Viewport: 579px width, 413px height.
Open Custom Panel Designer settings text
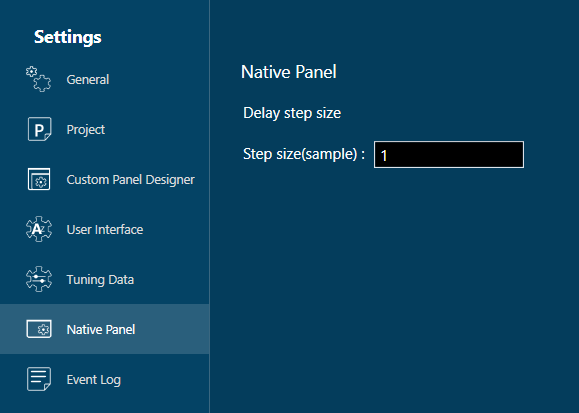[130, 180]
